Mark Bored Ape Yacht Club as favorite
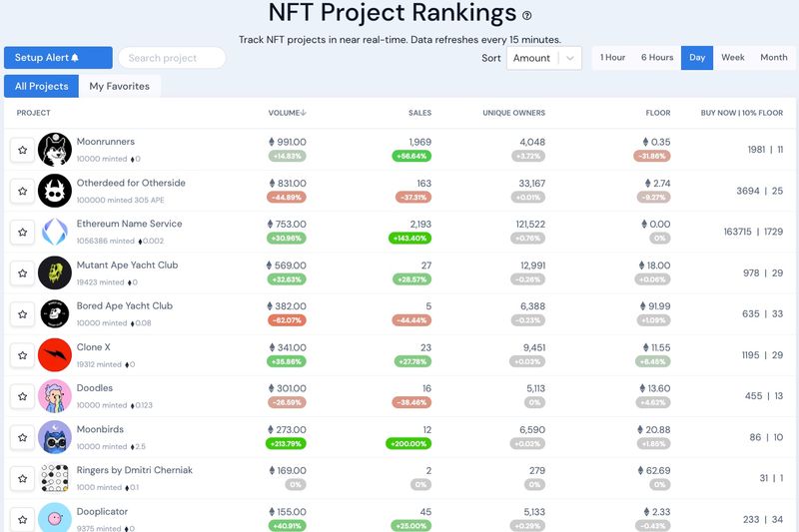799x532 pixels. pyautogui.click(x=22, y=314)
